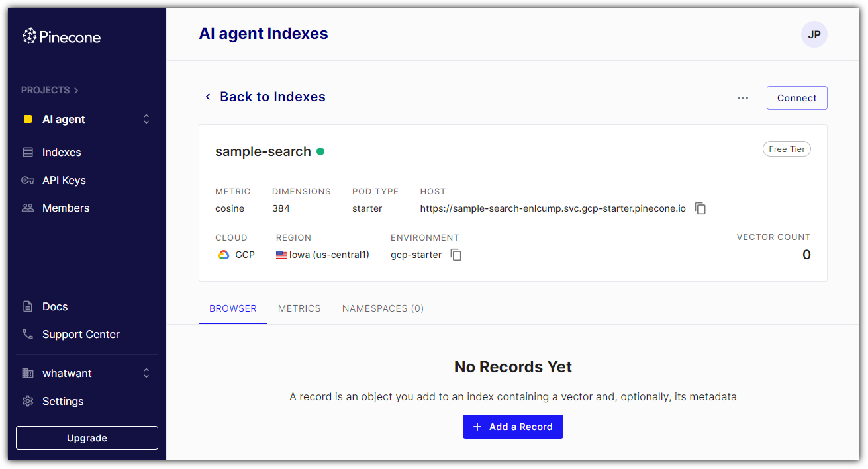The image size is (868, 469).
Task: Open the JP user avatar menu
Action: click(x=814, y=34)
